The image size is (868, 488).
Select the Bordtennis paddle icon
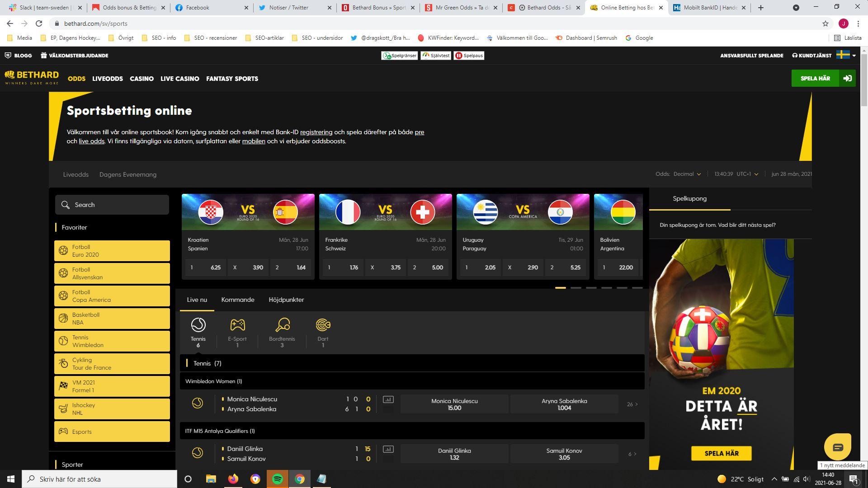282,325
